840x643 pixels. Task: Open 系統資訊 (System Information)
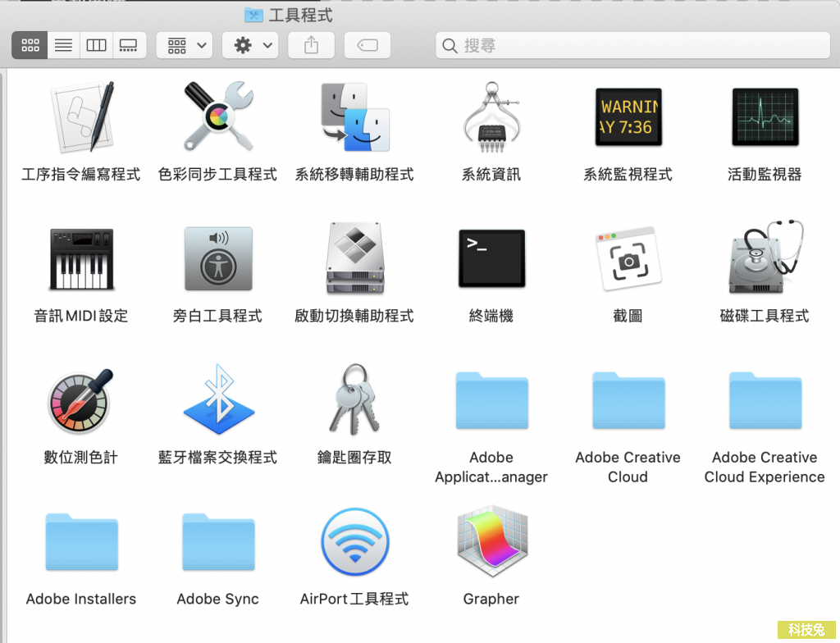coord(491,116)
